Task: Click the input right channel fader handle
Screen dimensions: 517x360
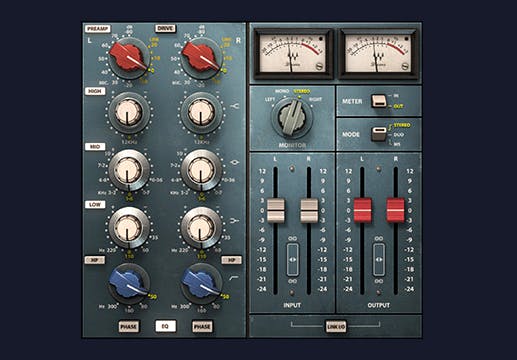Action: pos(309,210)
